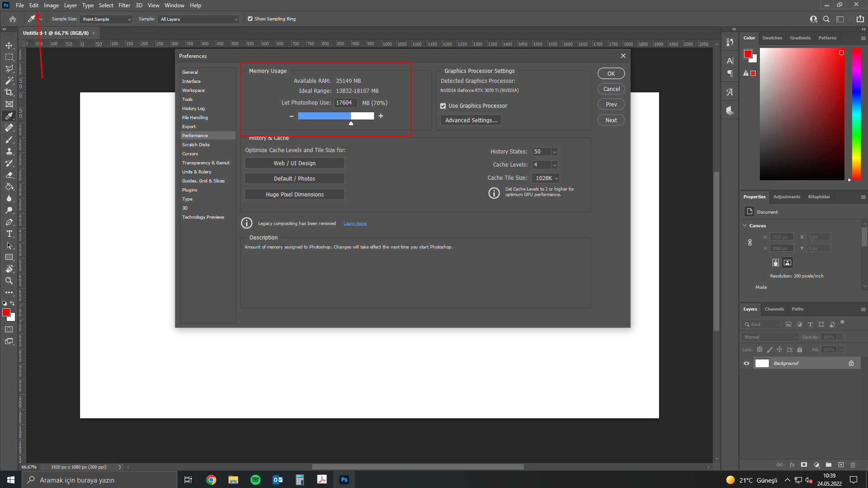The height and width of the screenshot is (488, 868).
Task: Open the Cache Tile Size dropdown
Action: [546, 178]
